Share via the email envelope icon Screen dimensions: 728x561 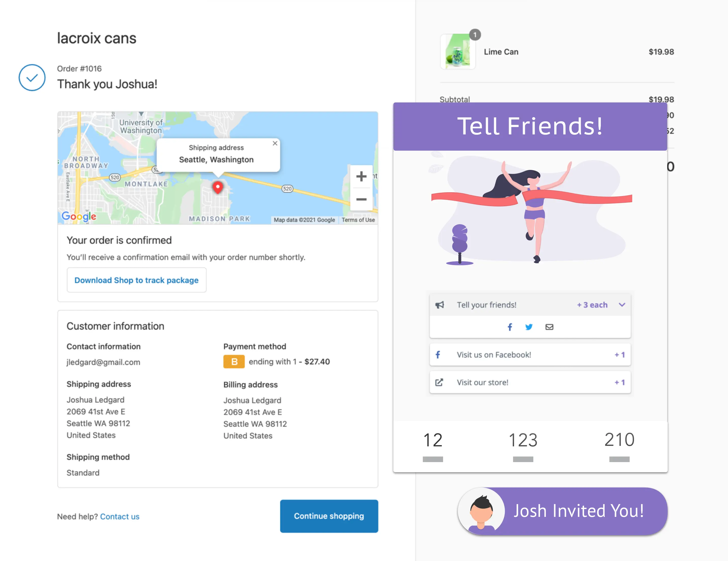(x=549, y=327)
